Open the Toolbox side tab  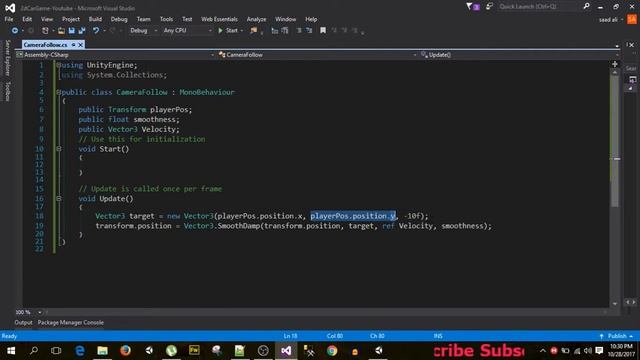coord(7,91)
